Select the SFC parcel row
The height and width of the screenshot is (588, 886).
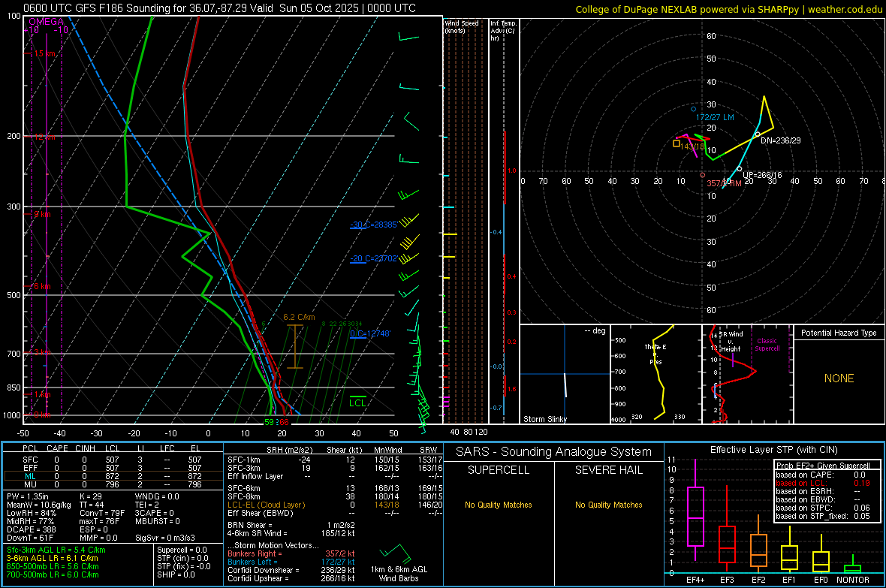pyautogui.click(x=113, y=460)
